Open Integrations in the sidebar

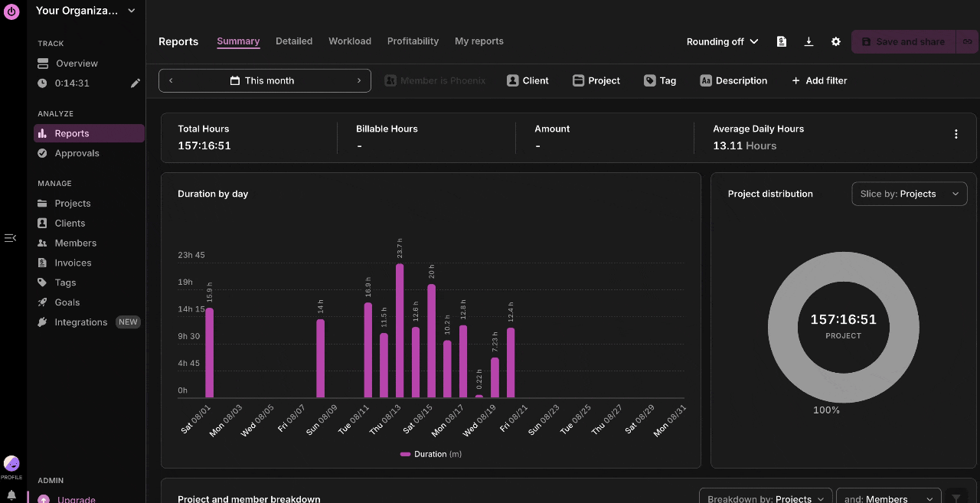80,322
